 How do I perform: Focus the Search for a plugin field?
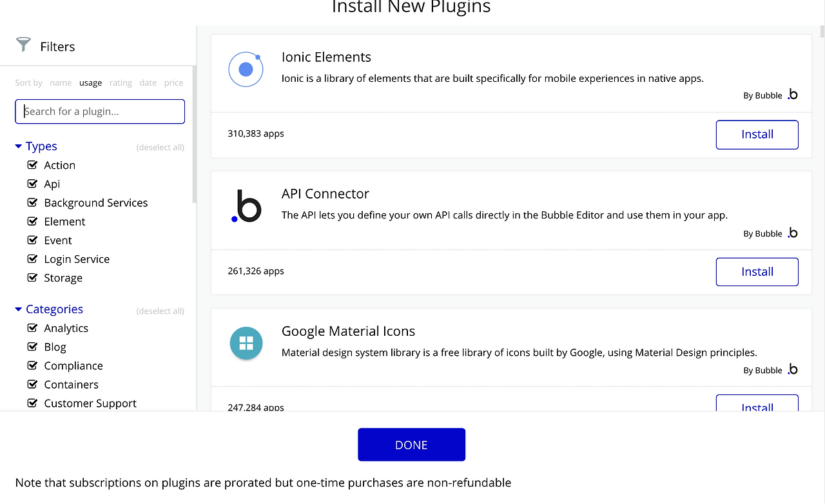(100, 111)
